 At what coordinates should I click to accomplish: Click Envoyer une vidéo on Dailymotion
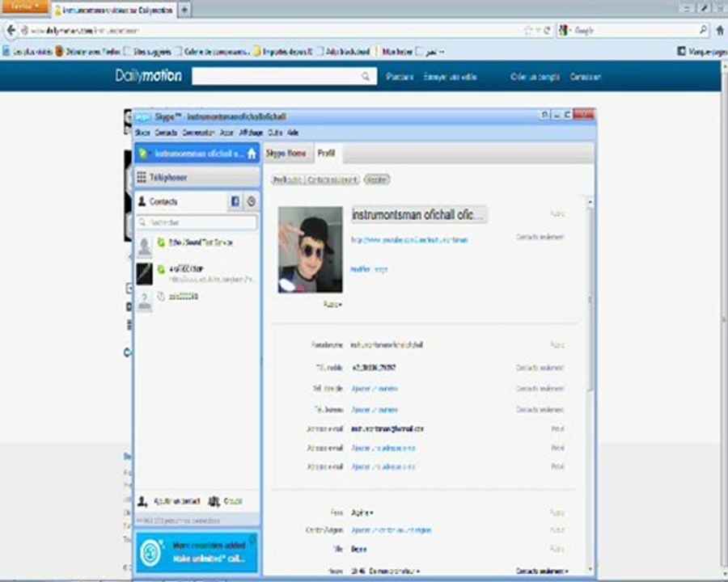point(451,77)
